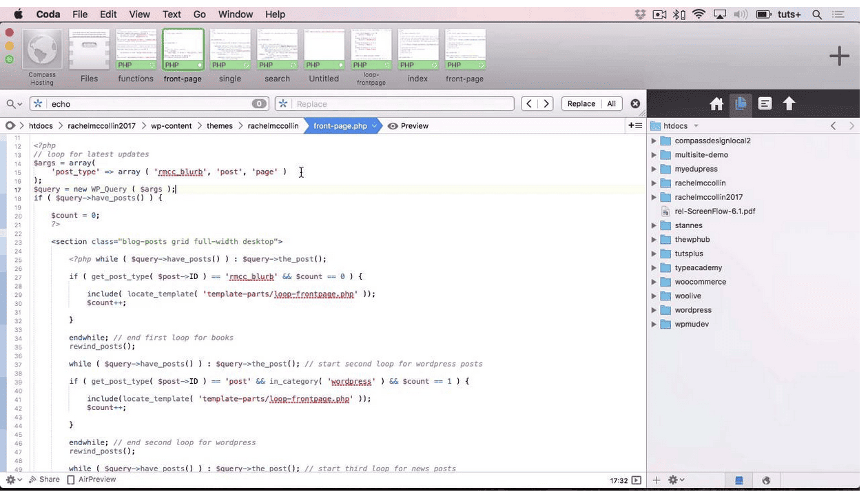Switch to the functions PHP tab
Screen dimensions: 868x503
[136, 57]
